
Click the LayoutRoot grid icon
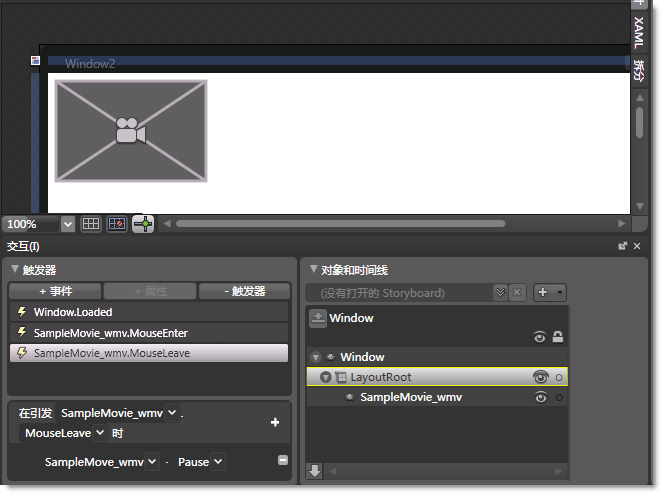pyautogui.click(x=340, y=377)
